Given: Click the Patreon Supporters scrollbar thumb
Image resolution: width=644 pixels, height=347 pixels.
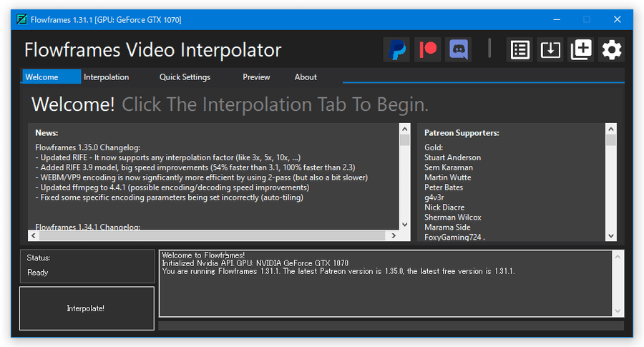Looking at the screenshot, I should (x=611, y=140).
